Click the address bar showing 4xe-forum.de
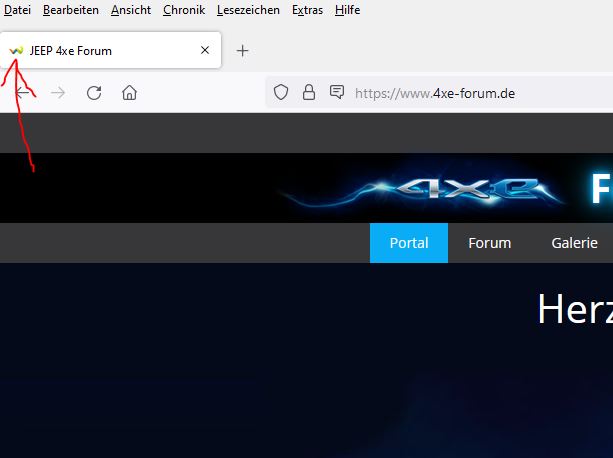This screenshot has height=458, width=613. coord(470,93)
